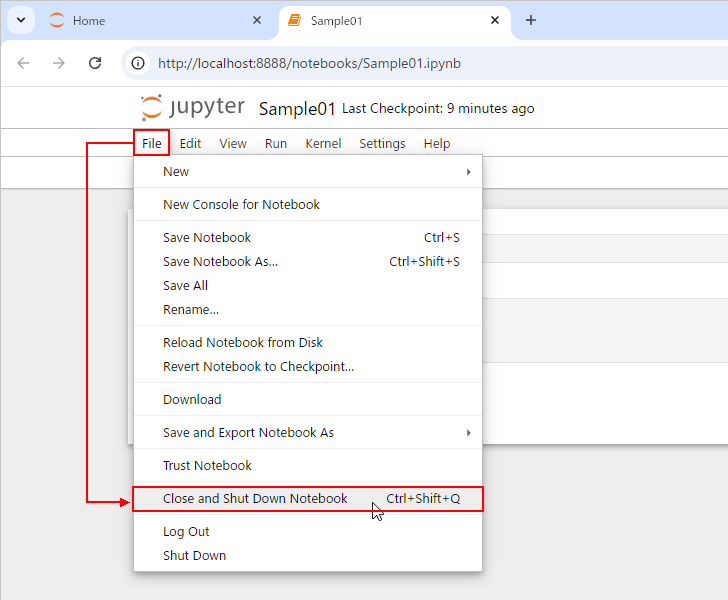
Task: Open the Run menu
Action: click(x=276, y=143)
